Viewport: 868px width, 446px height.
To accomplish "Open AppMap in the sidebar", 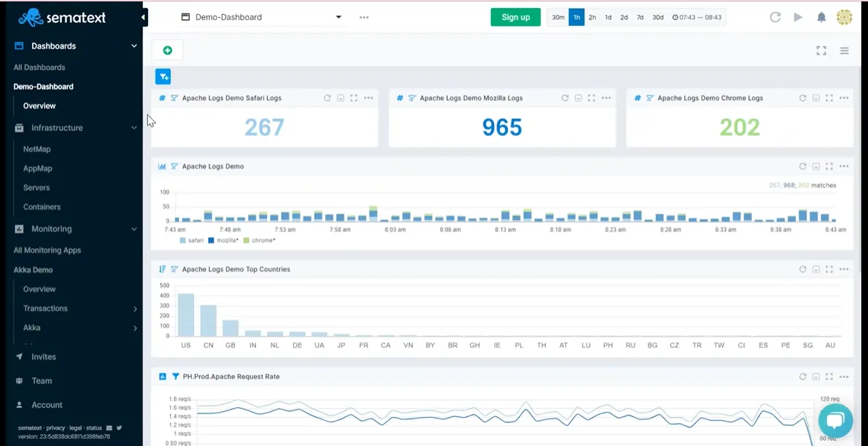I will [x=38, y=168].
